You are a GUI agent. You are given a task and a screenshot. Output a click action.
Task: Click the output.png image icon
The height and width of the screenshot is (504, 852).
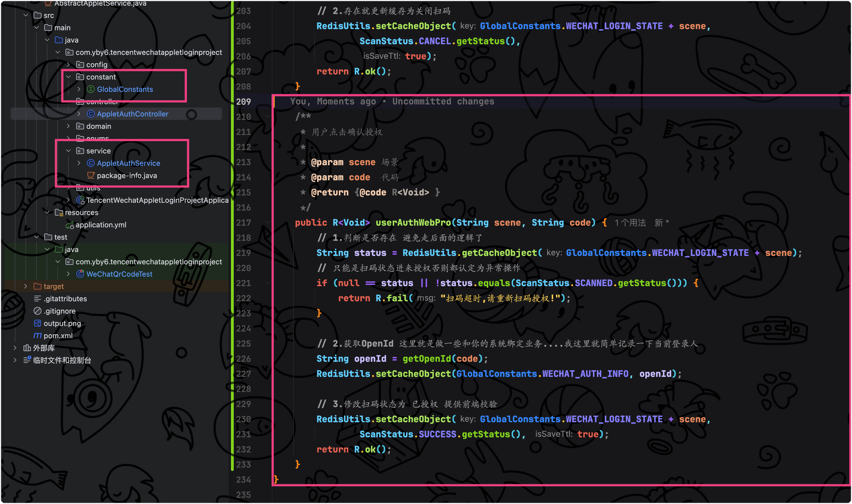tap(37, 323)
